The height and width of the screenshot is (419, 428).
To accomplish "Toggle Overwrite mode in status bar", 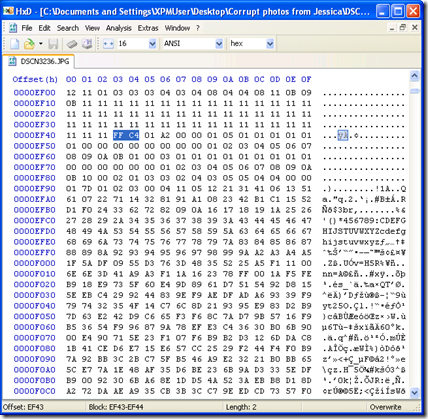I will (385, 407).
